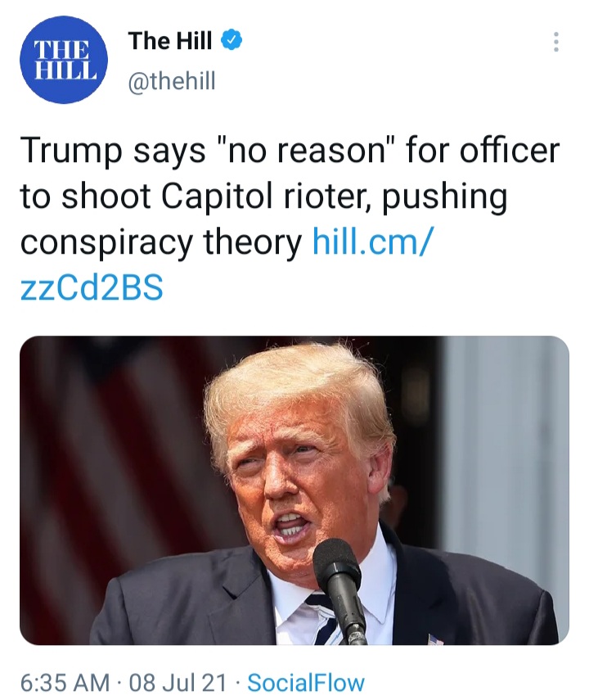Click the zzCd2BS link continuation
The width and height of the screenshot is (589, 700).
click(92, 287)
